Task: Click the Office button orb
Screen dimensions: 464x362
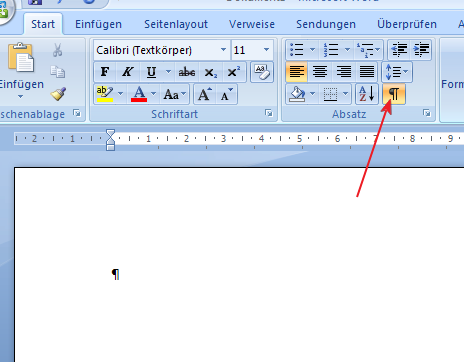Action: (x=5, y=10)
